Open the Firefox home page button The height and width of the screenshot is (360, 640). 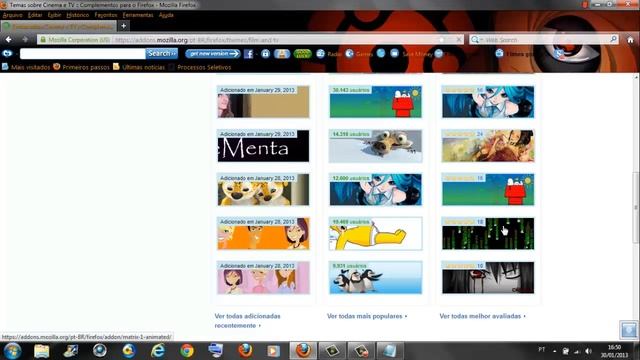(630, 40)
